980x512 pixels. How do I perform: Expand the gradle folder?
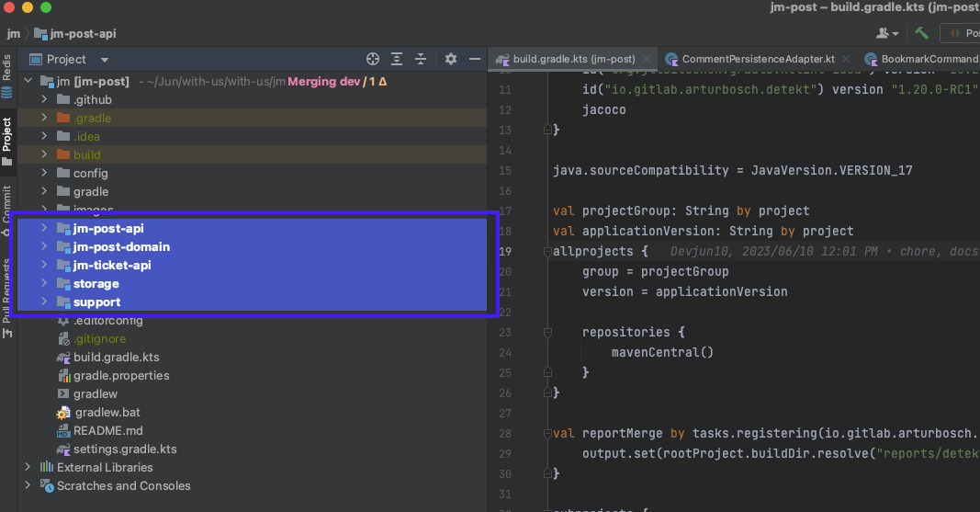click(44, 191)
